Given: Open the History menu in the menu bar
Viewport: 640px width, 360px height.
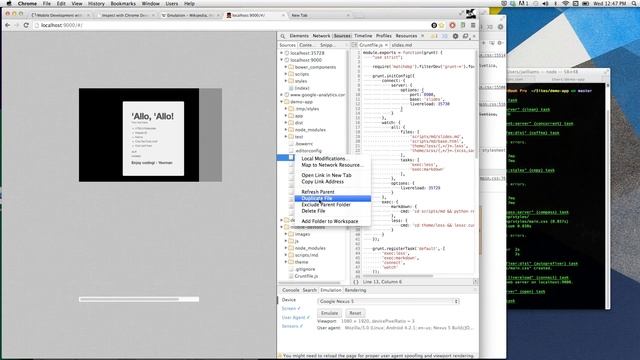Looking at the screenshot, I should (x=96, y=3).
